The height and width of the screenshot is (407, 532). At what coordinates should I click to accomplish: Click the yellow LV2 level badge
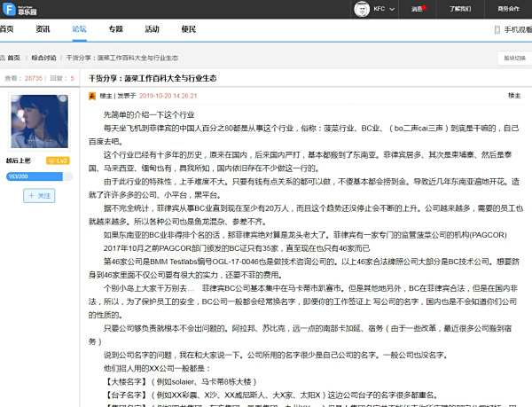(58, 160)
